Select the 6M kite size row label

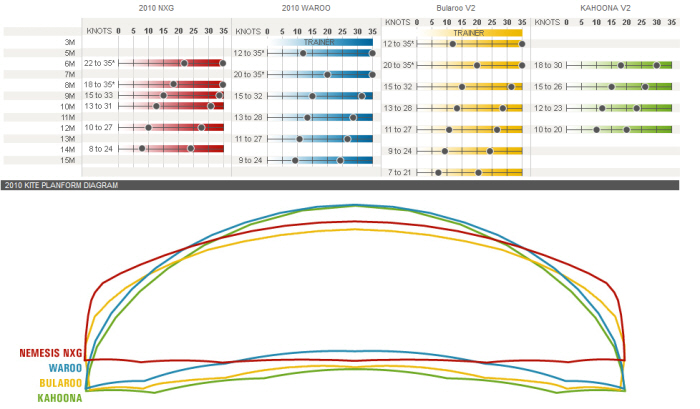[70, 63]
